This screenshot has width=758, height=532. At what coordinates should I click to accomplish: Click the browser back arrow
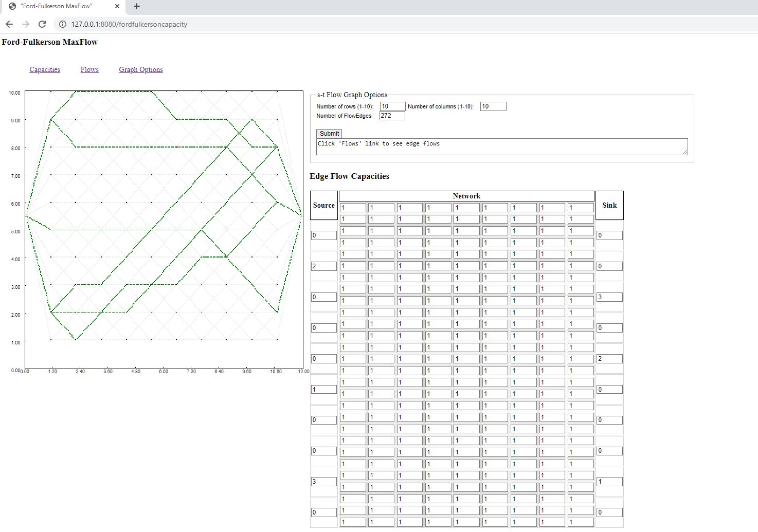[x=9, y=24]
